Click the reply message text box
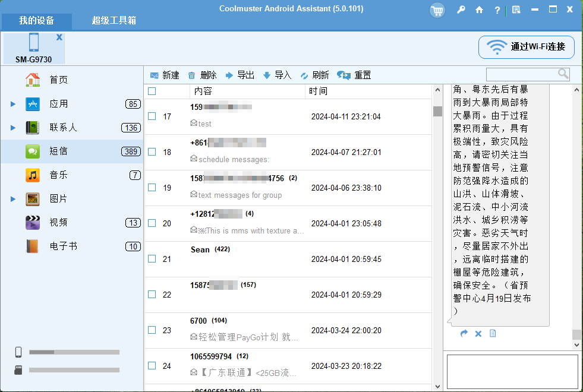This screenshot has width=583, height=392. (x=512, y=372)
